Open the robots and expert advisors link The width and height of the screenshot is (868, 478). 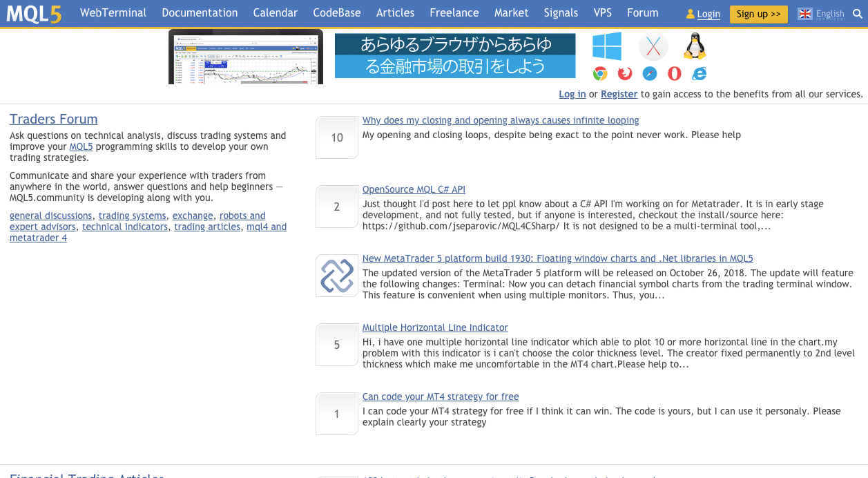(242, 216)
